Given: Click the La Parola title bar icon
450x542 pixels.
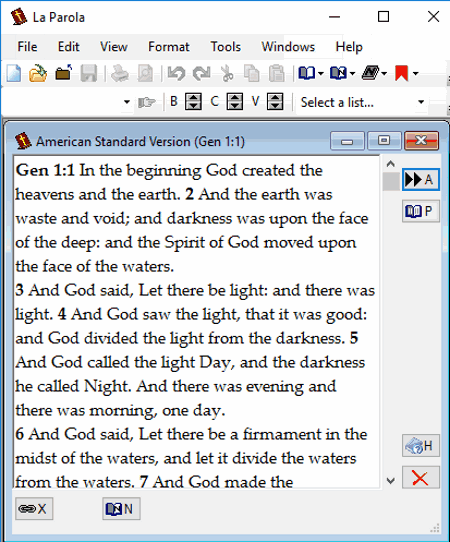Looking at the screenshot, I should (19, 17).
